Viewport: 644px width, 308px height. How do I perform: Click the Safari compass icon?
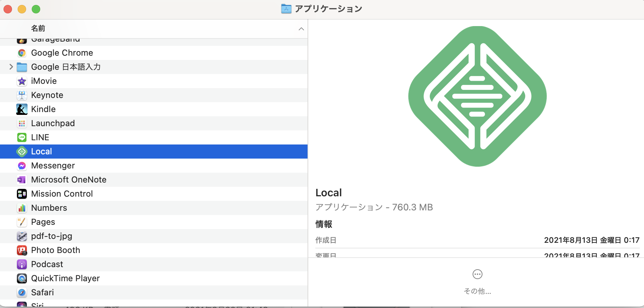22,292
